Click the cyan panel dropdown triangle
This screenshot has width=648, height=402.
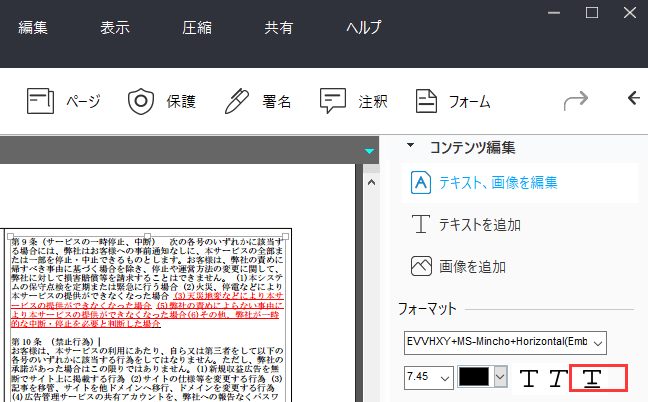[x=369, y=151]
